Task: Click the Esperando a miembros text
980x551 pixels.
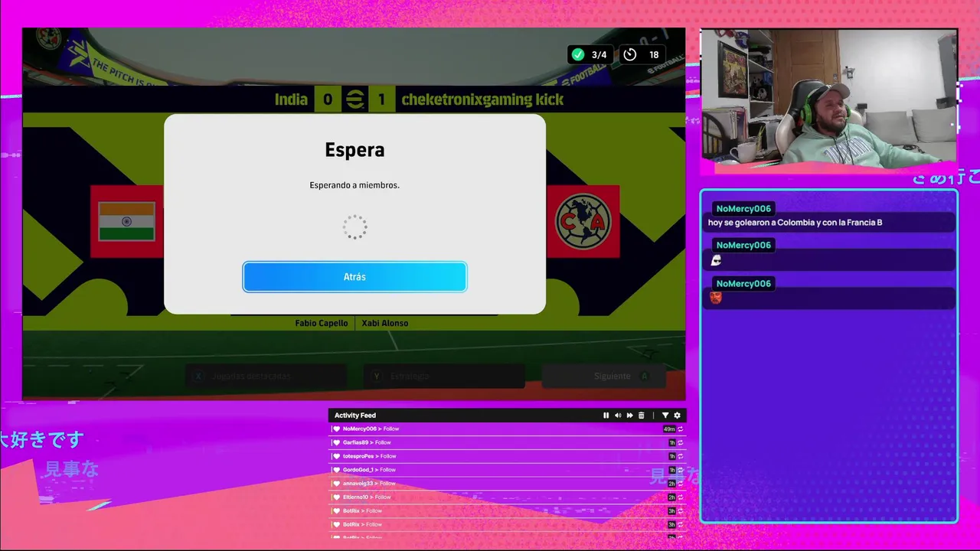Action: (354, 185)
